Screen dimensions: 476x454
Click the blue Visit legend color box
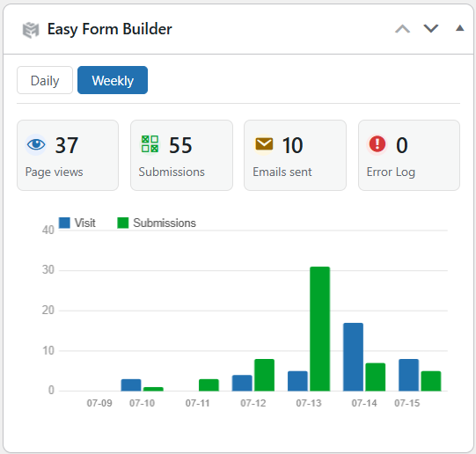click(64, 223)
